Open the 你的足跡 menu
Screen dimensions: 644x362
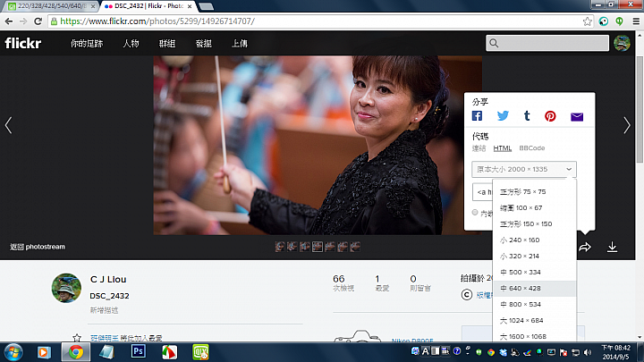87,44
